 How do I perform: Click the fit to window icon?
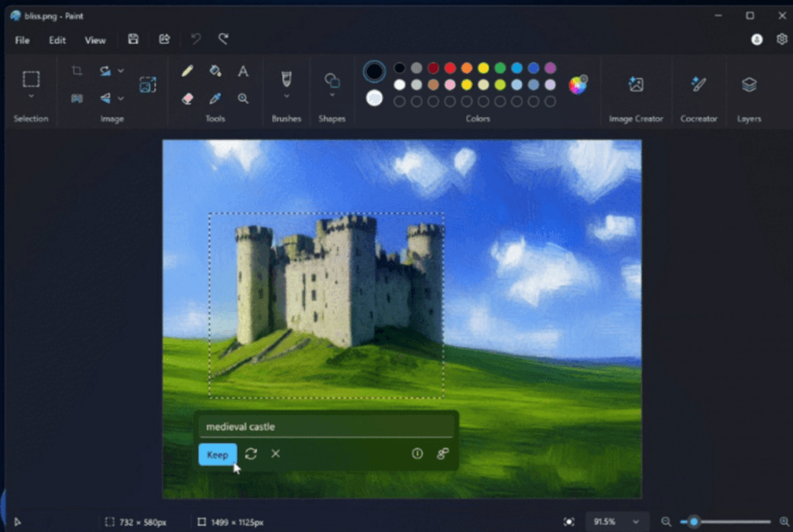point(569,522)
